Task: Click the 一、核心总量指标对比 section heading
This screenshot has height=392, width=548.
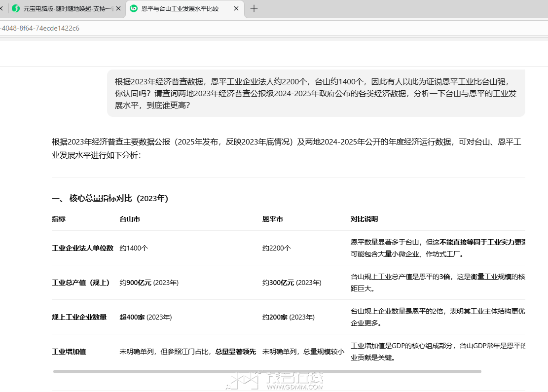Action: point(110,198)
